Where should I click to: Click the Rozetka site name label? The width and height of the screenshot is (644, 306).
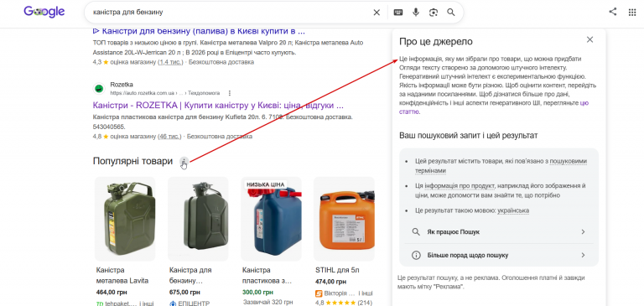pos(122,85)
